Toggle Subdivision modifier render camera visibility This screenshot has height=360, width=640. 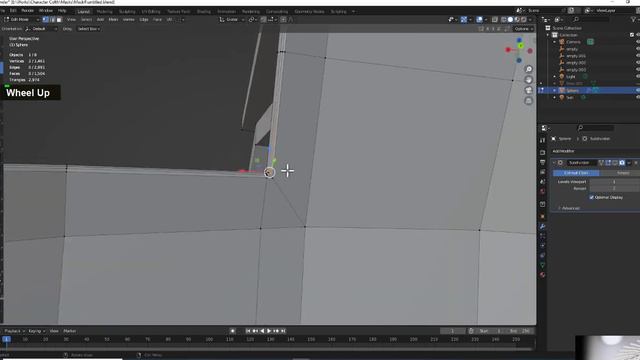click(622, 162)
